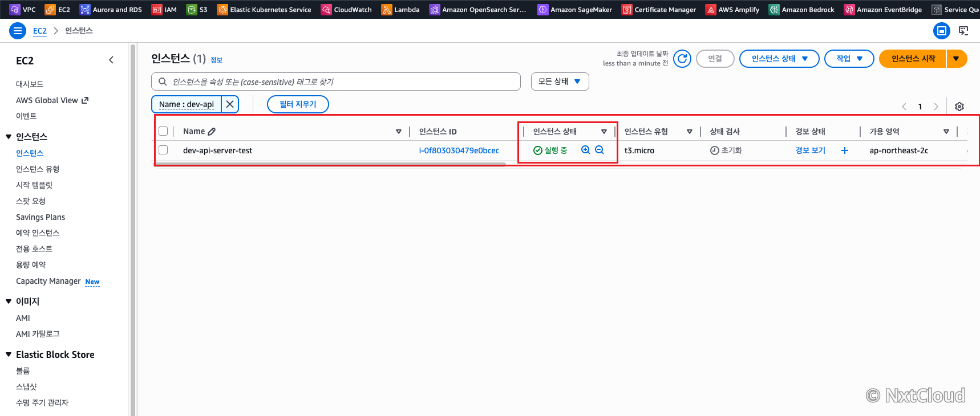Click the EC2 breadcrumb link
Screen dimensions: 980x416
(x=40, y=31)
